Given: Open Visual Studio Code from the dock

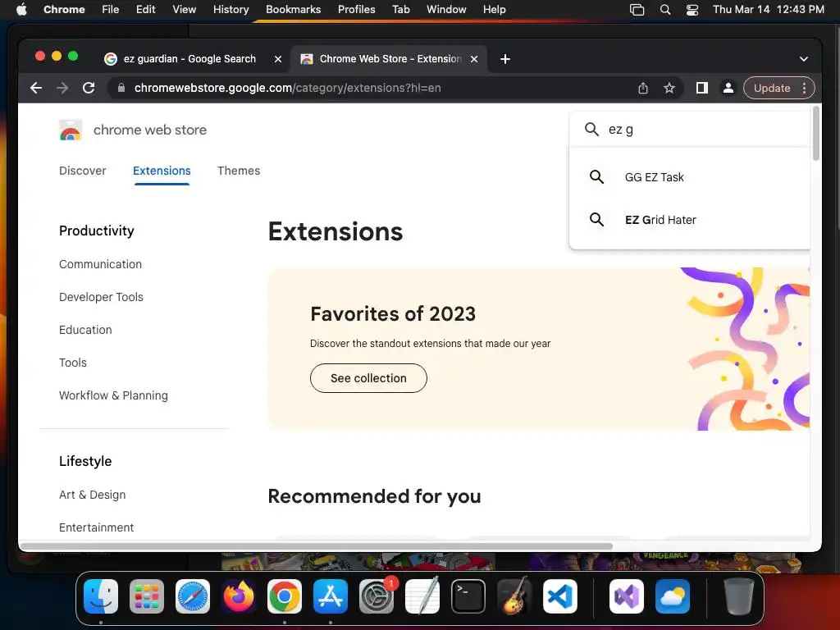Looking at the screenshot, I should pos(559,596).
